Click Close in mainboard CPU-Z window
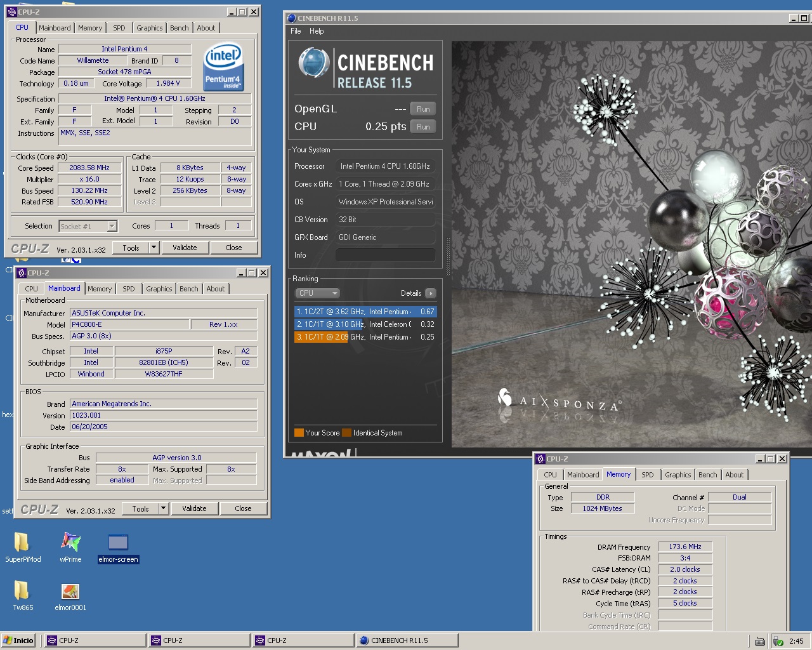The image size is (812, 650). [x=243, y=508]
